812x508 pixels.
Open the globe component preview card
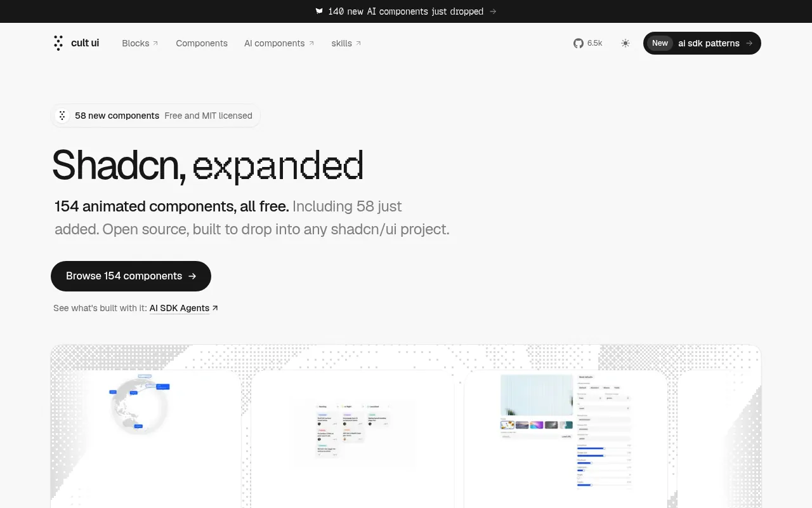pos(146,439)
